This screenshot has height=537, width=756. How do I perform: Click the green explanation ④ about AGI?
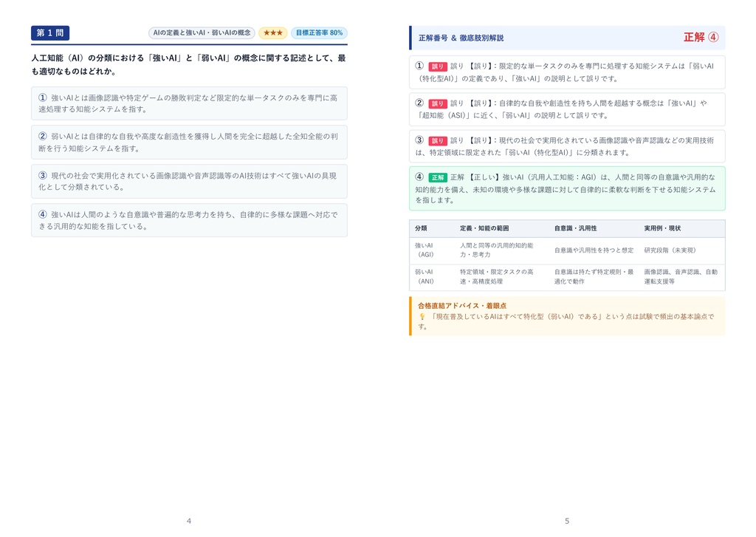(x=567, y=188)
